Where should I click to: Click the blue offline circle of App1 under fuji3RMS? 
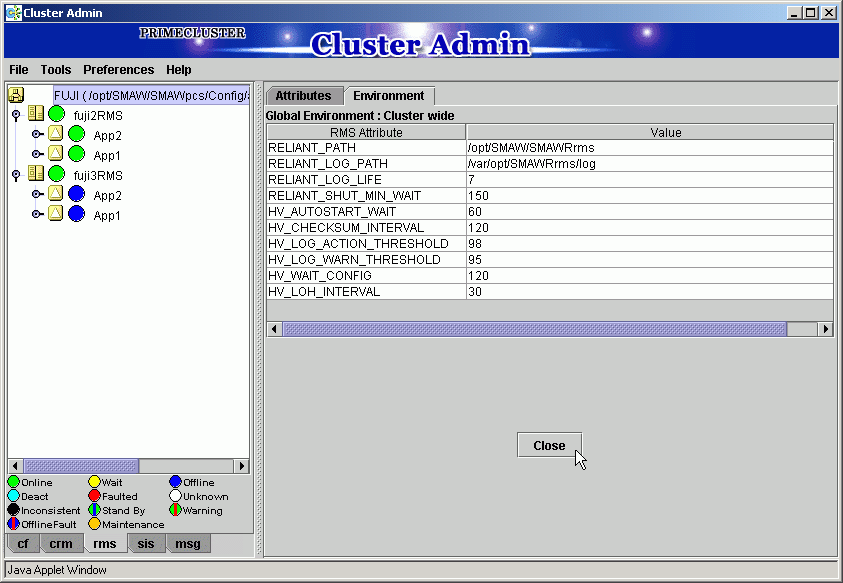click(x=77, y=214)
